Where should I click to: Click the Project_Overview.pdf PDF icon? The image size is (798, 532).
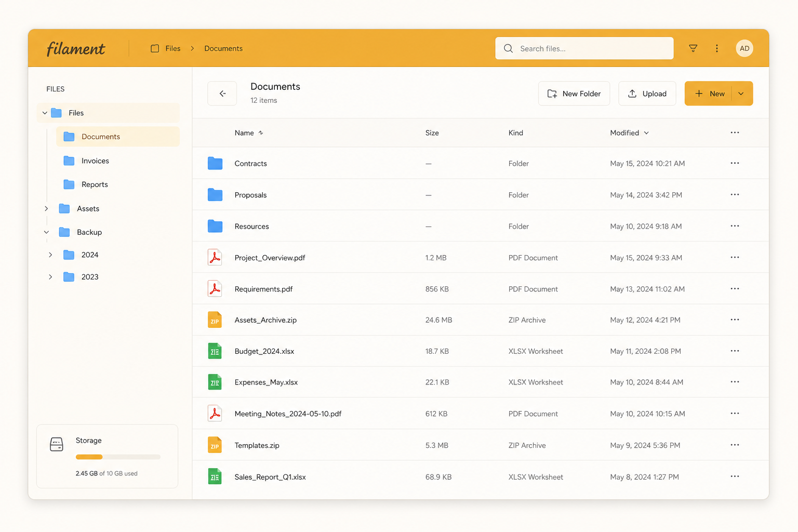[215, 257]
